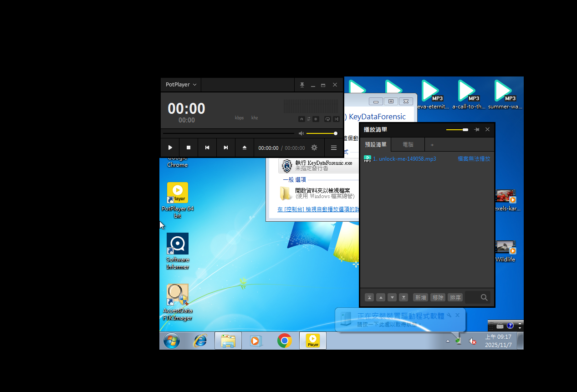Image resolution: width=577 pixels, height=392 pixels.
Task: Click the 檔案無法播放 status text
Action: [474, 159]
